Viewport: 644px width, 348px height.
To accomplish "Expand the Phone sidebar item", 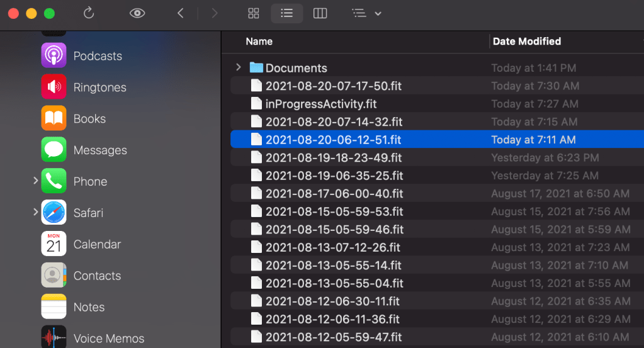I will (35, 181).
